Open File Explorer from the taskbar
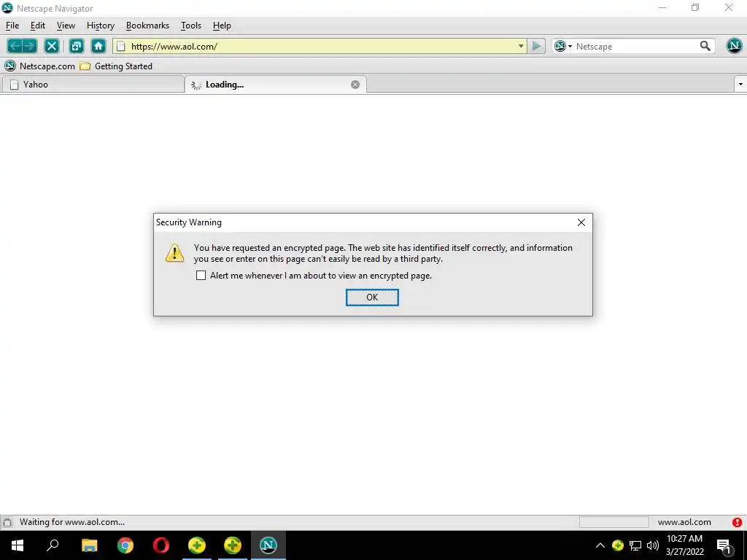 (89, 545)
